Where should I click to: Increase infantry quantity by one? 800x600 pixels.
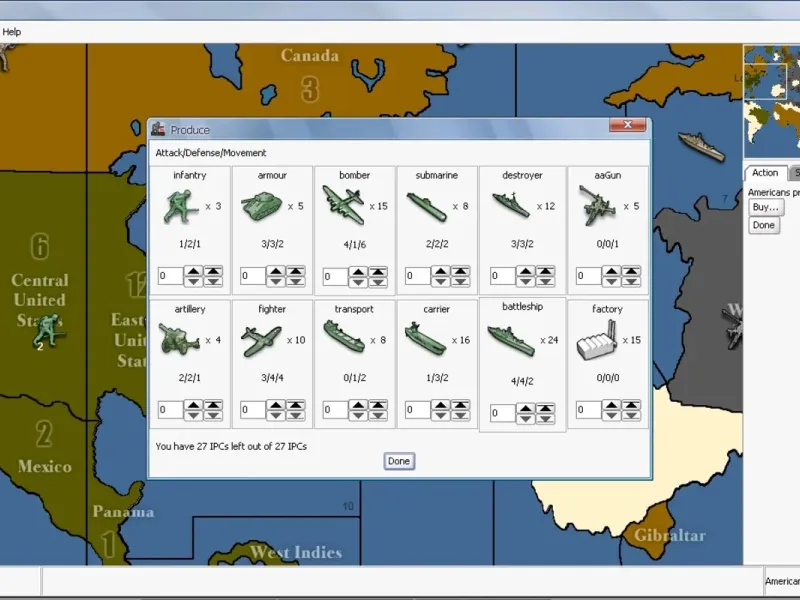click(193, 271)
